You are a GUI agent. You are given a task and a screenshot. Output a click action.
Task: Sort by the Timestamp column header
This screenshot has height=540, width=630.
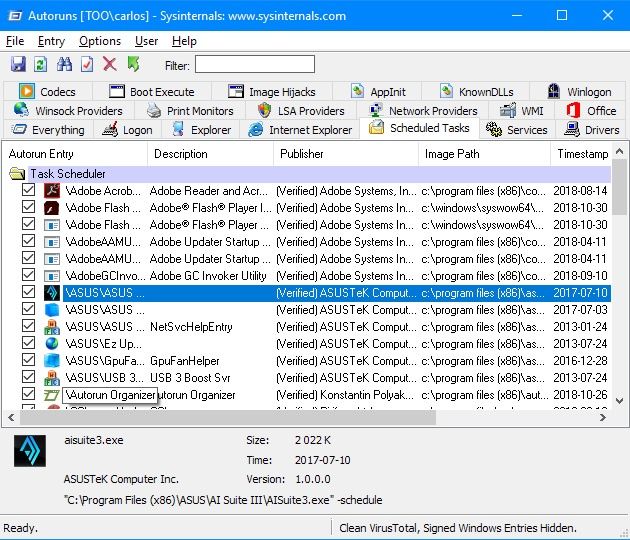pyautogui.click(x=581, y=154)
